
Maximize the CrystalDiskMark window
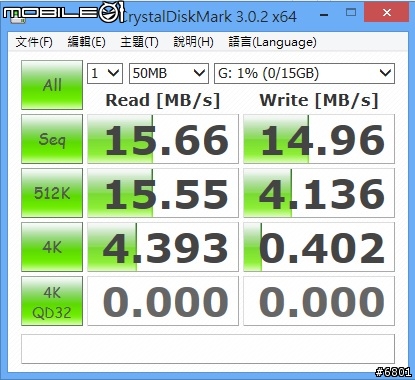351,13
